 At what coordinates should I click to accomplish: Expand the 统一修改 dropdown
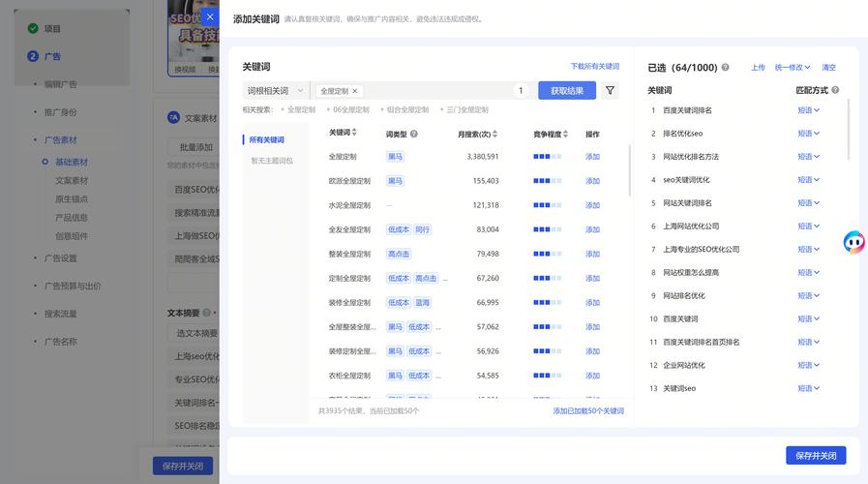(x=793, y=68)
